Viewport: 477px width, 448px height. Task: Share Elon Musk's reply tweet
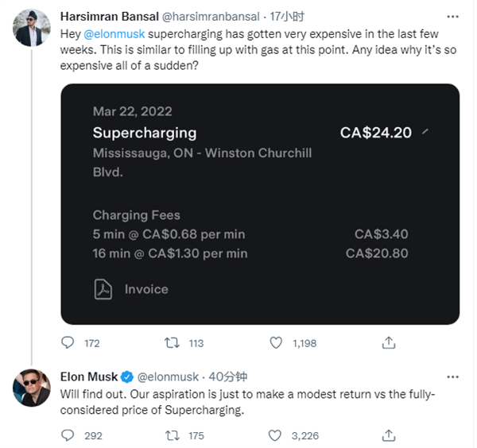click(x=389, y=434)
